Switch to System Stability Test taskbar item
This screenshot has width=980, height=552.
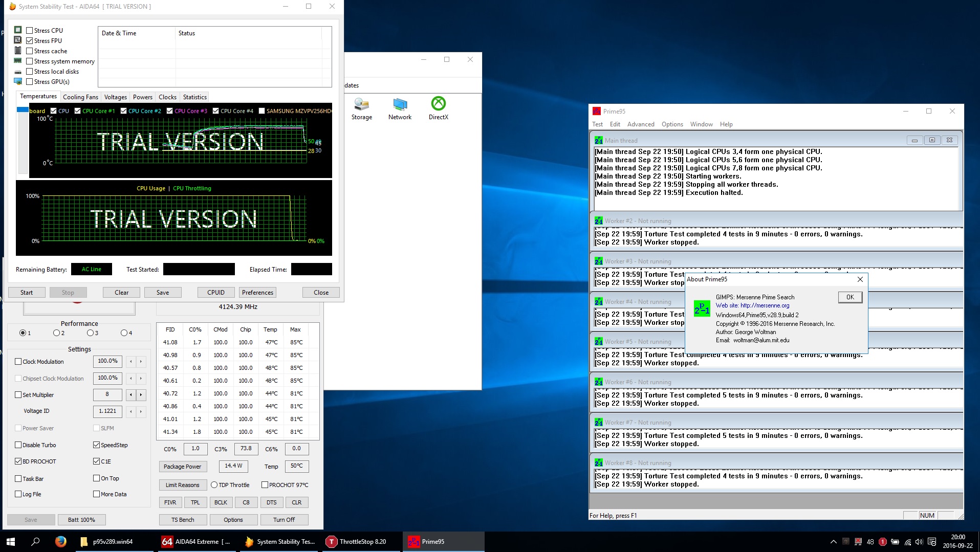click(x=280, y=542)
